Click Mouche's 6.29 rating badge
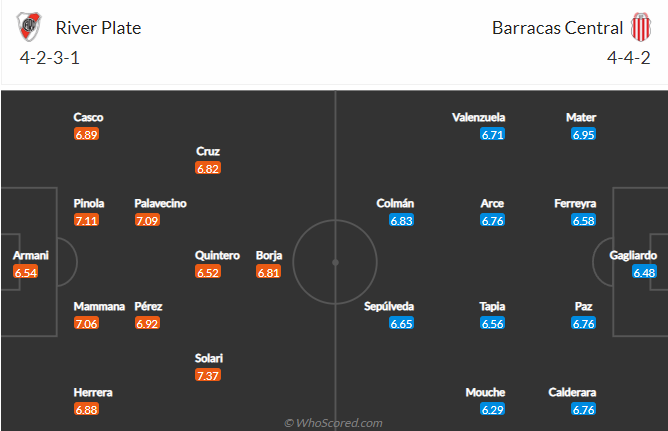This screenshot has width=668, height=431. click(492, 409)
